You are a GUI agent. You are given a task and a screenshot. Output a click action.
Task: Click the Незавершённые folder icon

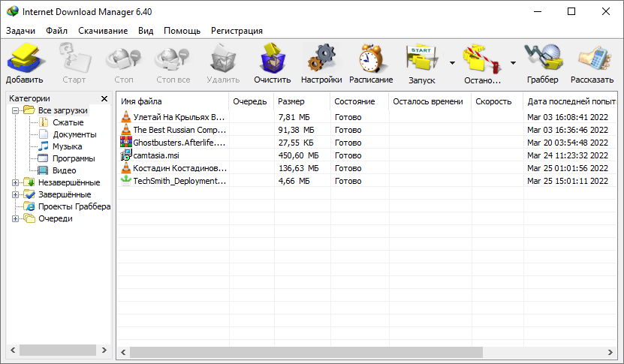tap(29, 182)
